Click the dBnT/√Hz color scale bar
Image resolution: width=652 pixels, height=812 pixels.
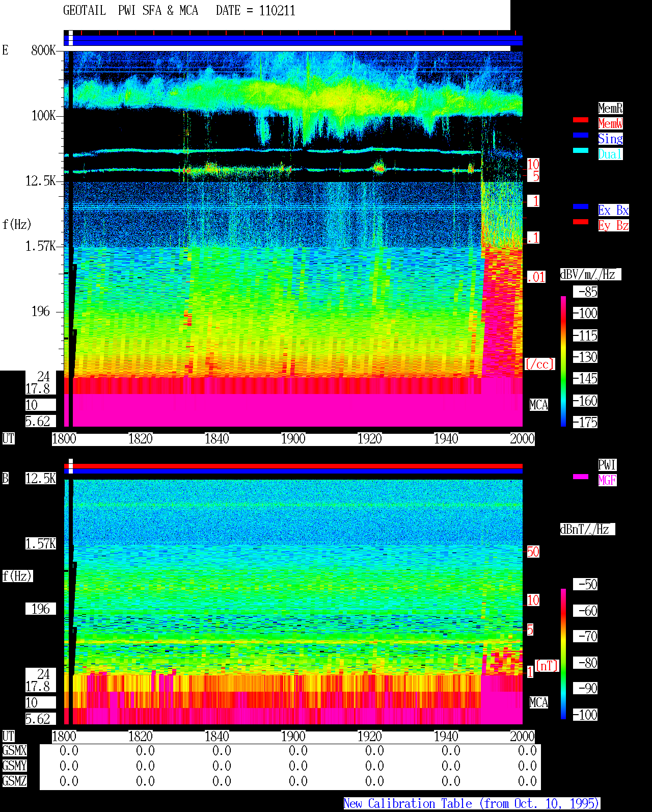[x=563, y=654]
